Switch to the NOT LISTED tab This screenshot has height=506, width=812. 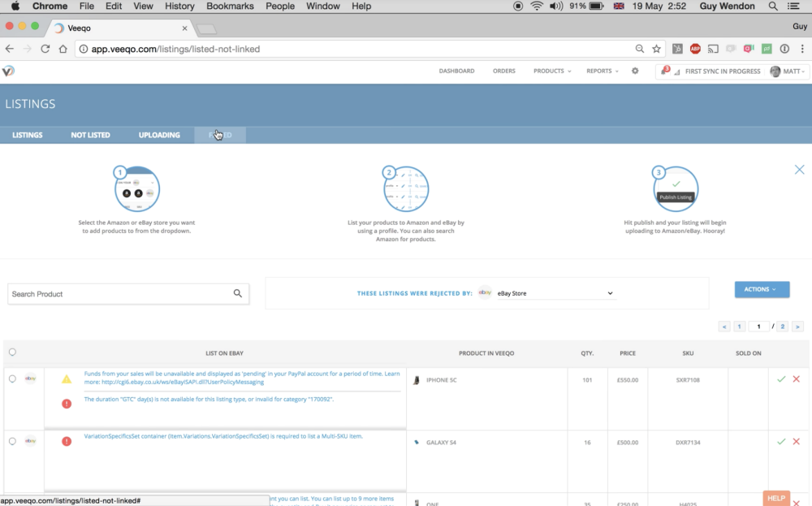[x=91, y=135]
